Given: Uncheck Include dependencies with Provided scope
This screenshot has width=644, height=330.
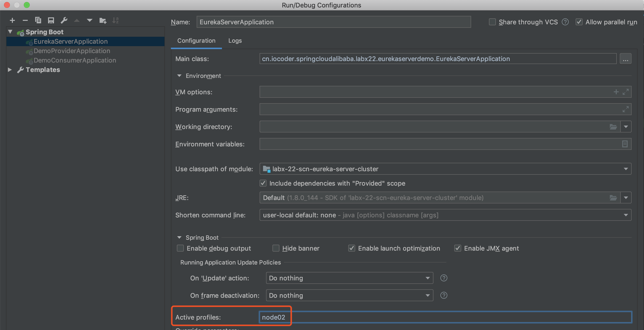Looking at the screenshot, I should (263, 183).
